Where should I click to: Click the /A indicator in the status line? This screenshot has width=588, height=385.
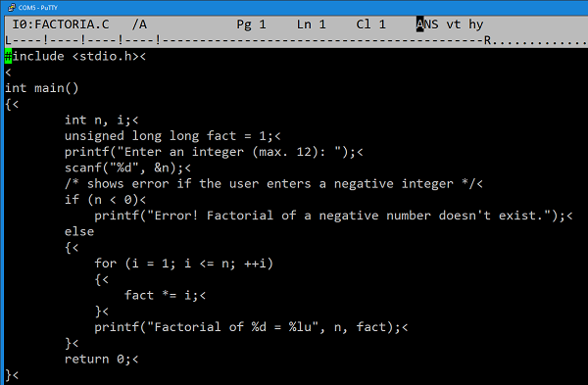(139, 24)
